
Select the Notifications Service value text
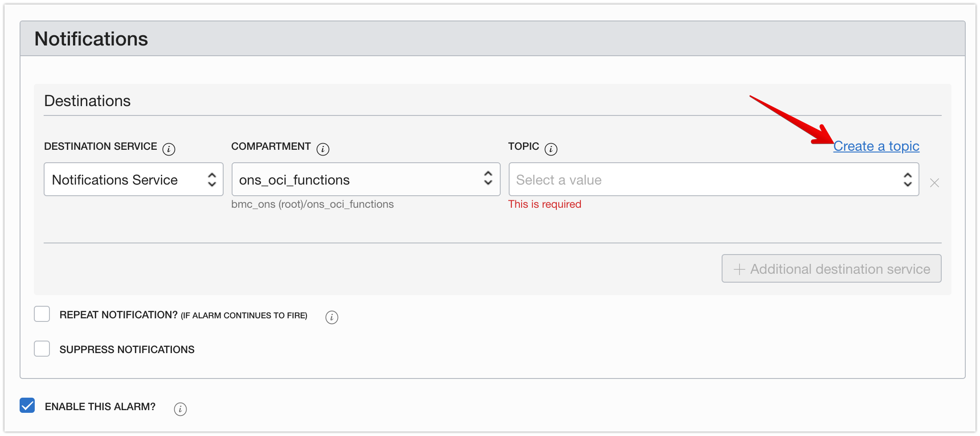click(114, 179)
